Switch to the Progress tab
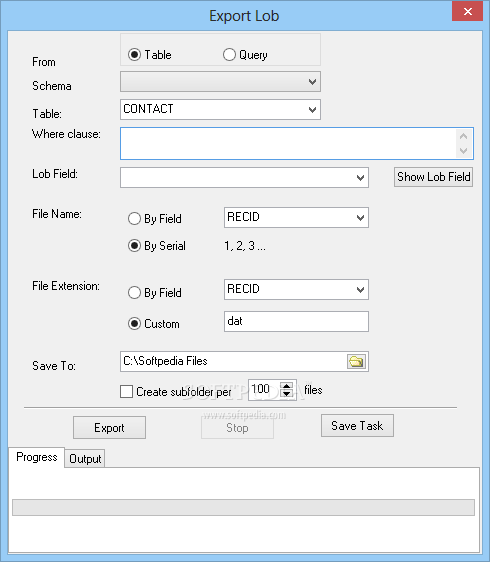 pos(37,457)
